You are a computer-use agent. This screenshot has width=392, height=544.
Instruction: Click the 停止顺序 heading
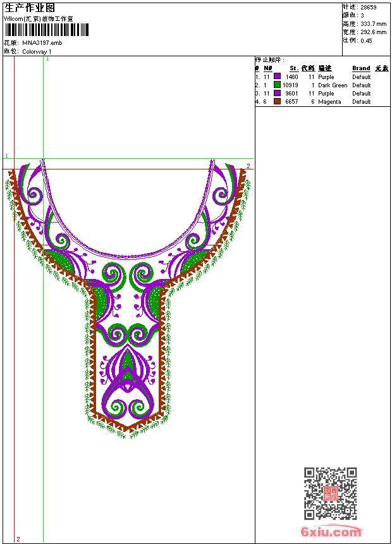click(270, 59)
